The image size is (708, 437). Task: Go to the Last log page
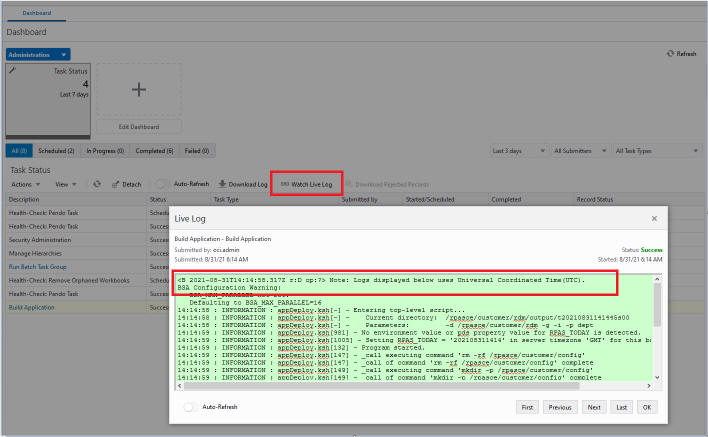pyautogui.click(x=621, y=407)
